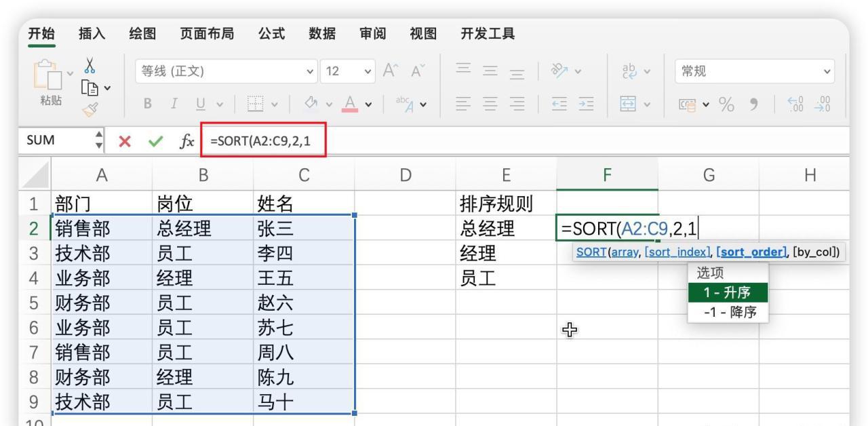
Task: Open the number format 常规 dropdown
Action: pos(753,71)
